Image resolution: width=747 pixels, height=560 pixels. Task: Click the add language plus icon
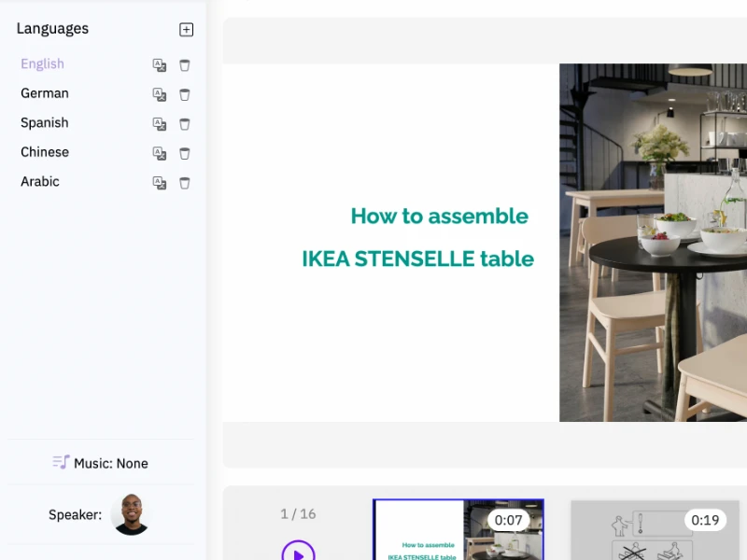(187, 30)
